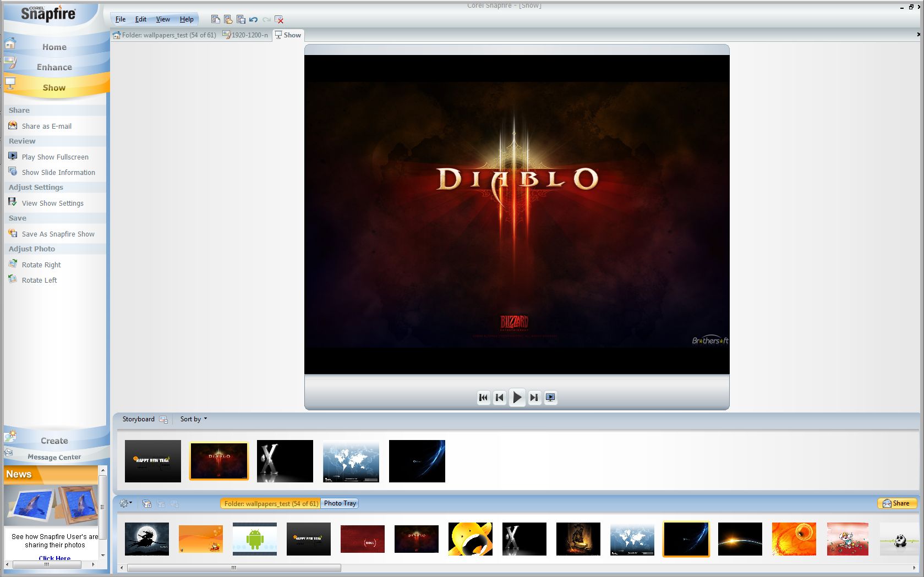Click the Rotate Left icon

(13, 279)
